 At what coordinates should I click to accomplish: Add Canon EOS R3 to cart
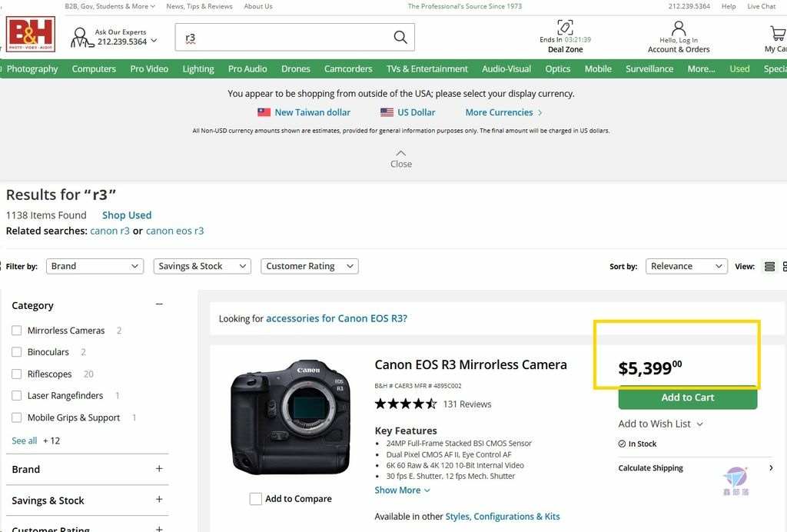(688, 397)
